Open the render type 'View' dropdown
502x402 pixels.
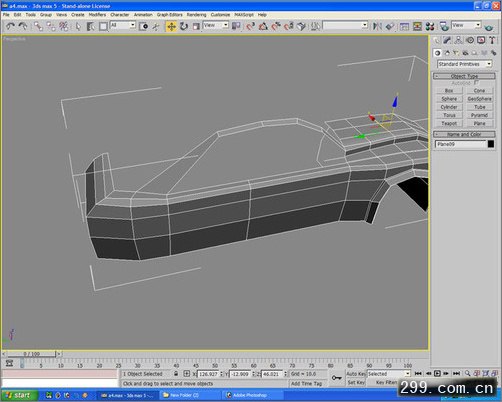click(x=466, y=25)
